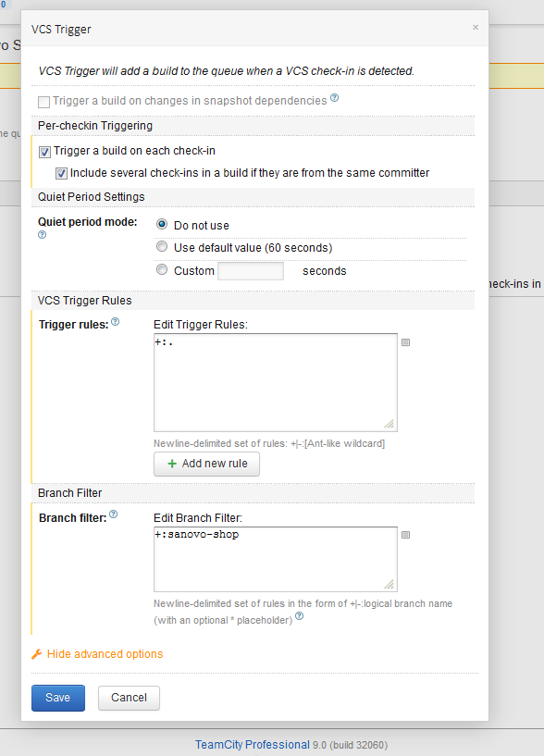Open Branch Filter editor in popup via square icon
544x756 pixels.
click(x=405, y=535)
